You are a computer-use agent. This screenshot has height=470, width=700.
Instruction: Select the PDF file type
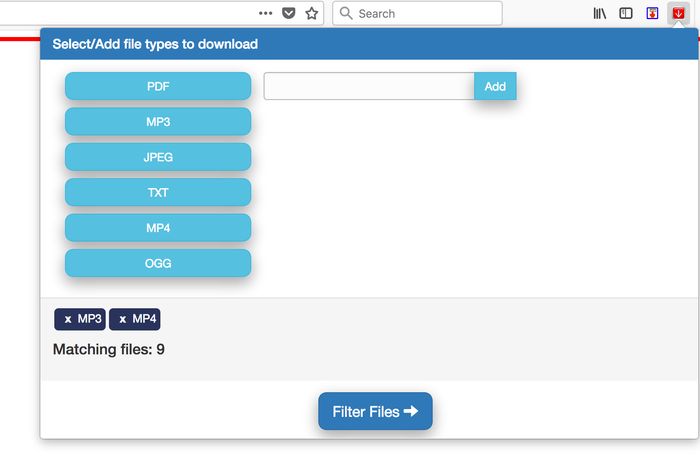point(158,86)
